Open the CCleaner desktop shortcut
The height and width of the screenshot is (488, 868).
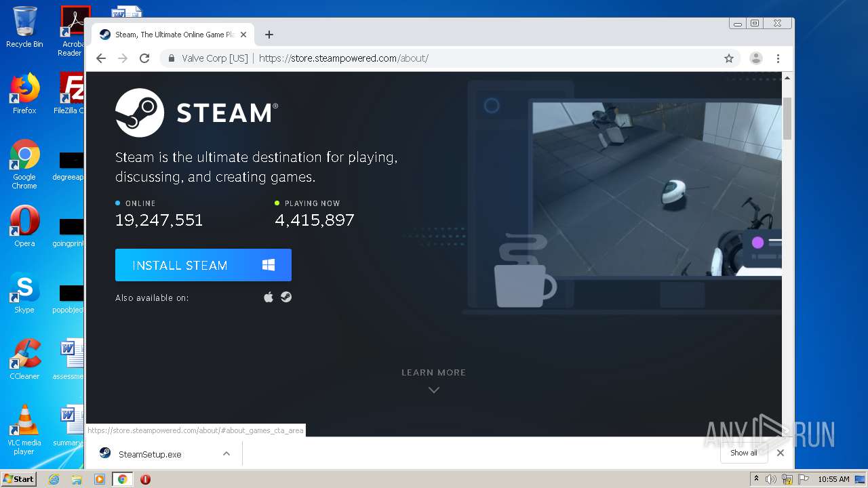pos(24,359)
